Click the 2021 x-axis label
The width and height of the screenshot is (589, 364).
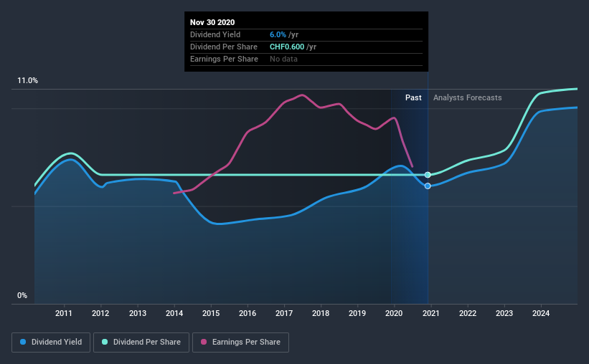click(431, 313)
